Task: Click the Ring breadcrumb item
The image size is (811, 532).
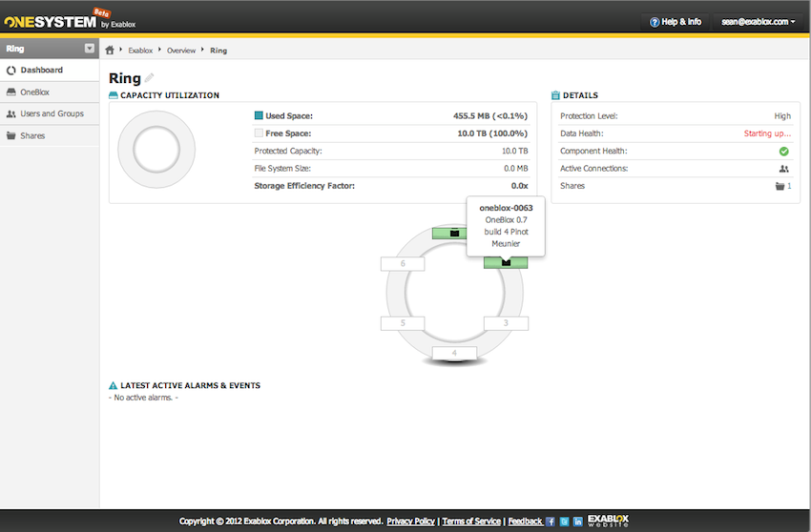Action: 218,51
